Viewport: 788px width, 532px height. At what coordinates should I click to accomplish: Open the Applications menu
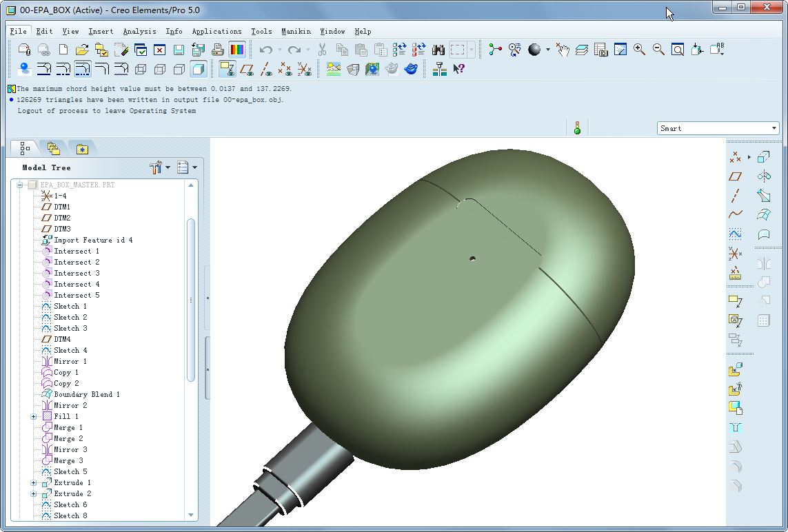click(x=216, y=31)
